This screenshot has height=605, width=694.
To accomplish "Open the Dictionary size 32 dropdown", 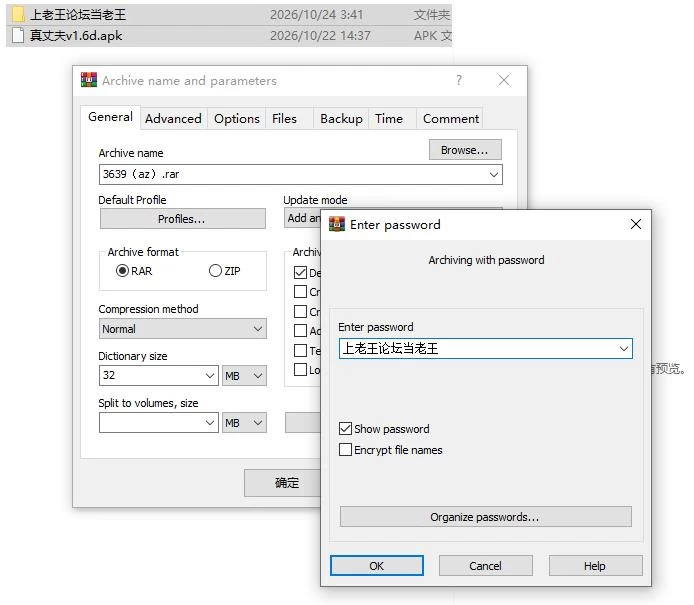I will pyautogui.click(x=209, y=376).
